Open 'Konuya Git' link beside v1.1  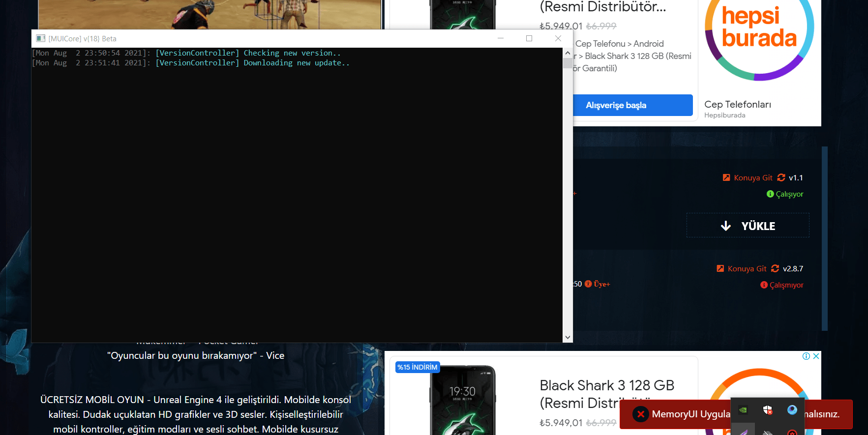tap(753, 178)
